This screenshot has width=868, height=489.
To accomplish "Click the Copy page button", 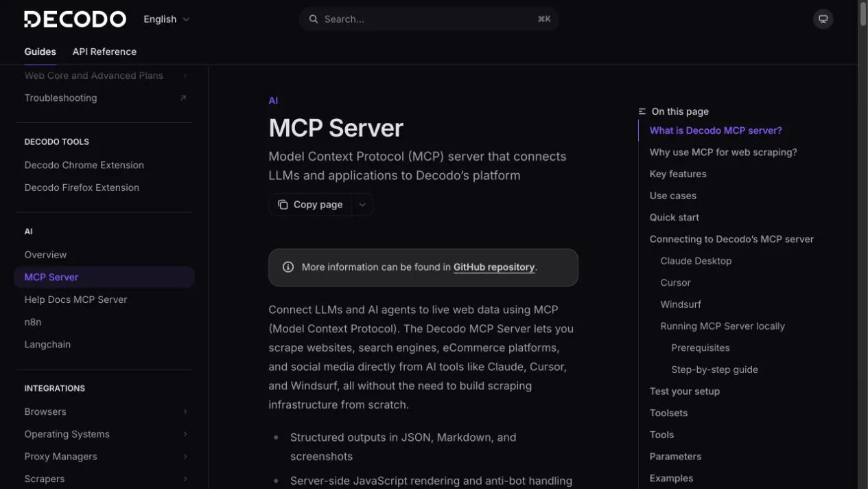I will coord(310,205).
